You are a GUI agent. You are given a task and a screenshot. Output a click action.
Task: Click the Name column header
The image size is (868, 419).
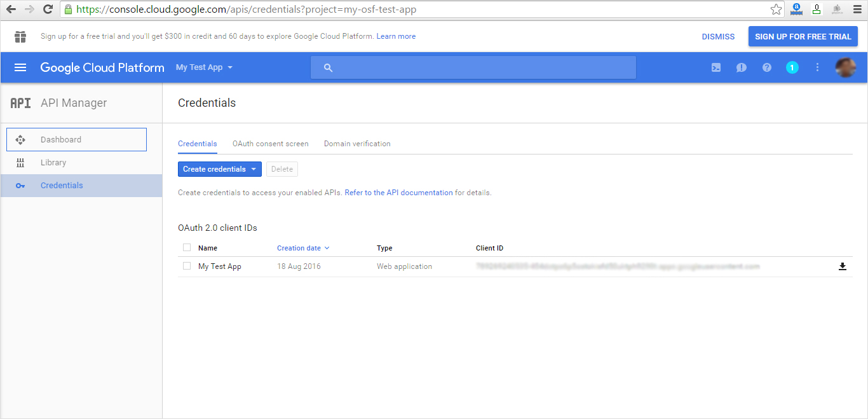(x=208, y=248)
